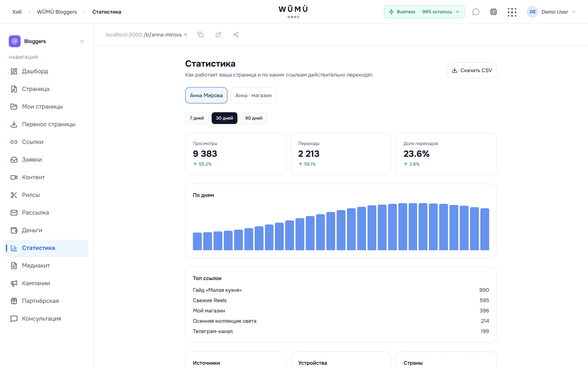This screenshot has height=368, width=588.
Task: Click the Мой магазин row
Action: [341, 311]
